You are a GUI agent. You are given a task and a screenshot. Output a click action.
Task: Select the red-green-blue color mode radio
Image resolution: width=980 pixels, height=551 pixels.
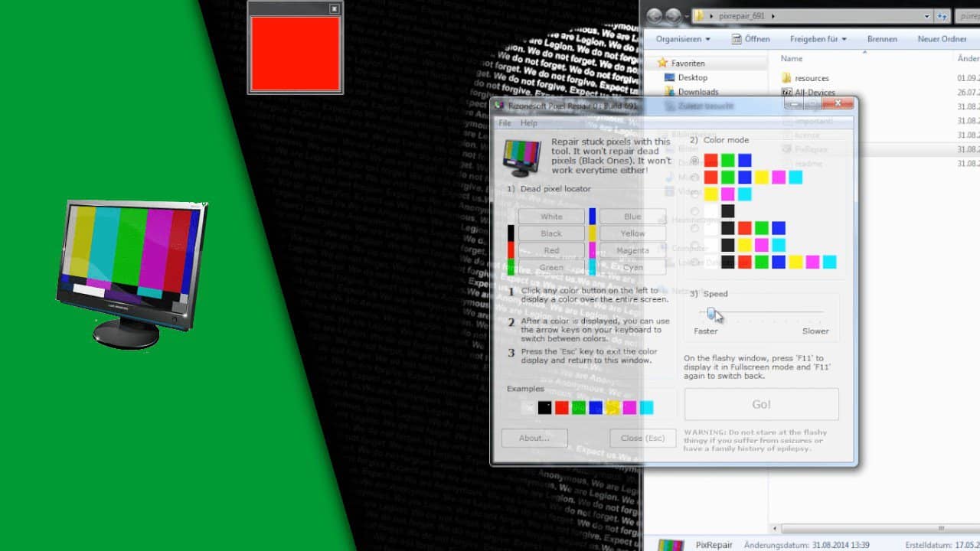(x=694, y=161)
